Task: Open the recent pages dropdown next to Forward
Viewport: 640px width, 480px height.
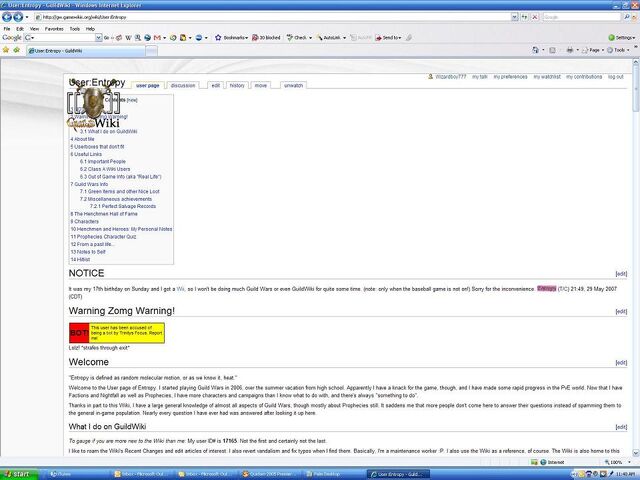Action: pyautogui.click(x=27, y=17)
